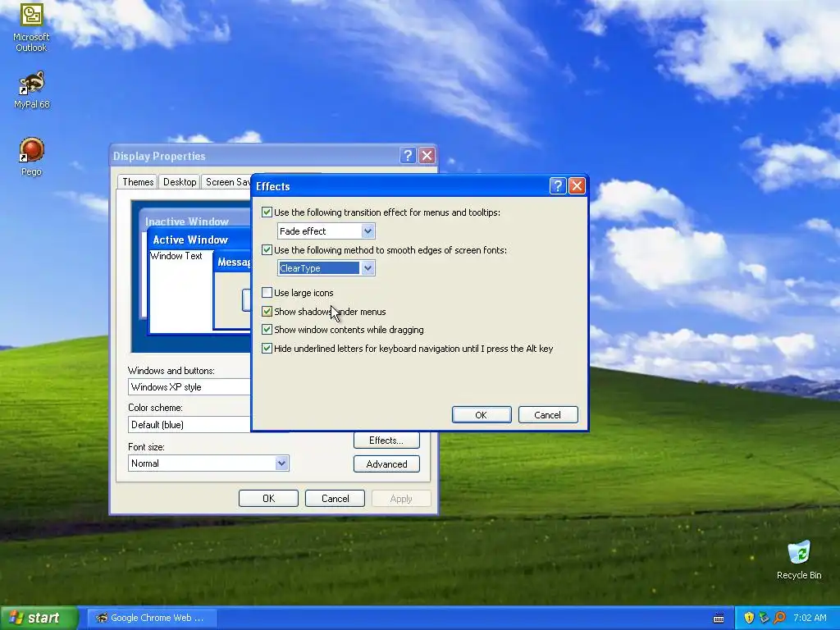This screenshot has width=840, height=630.
Task: Click the Effects dialog help question-mark button
Action: 558,186
